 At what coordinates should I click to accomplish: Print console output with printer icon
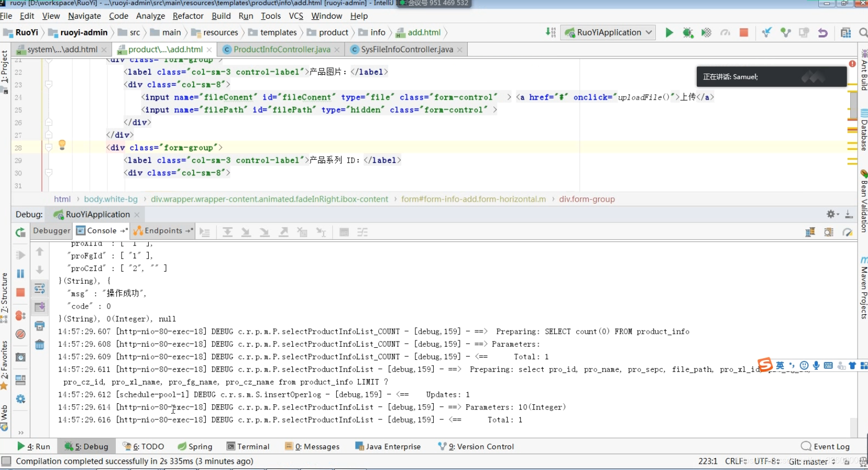pos(40,326)
